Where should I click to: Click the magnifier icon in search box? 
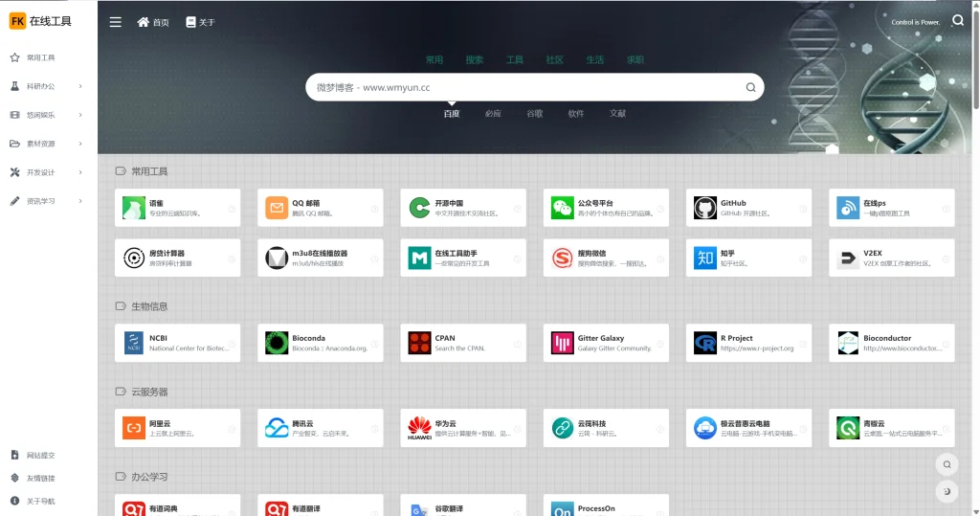coord(750,87)
